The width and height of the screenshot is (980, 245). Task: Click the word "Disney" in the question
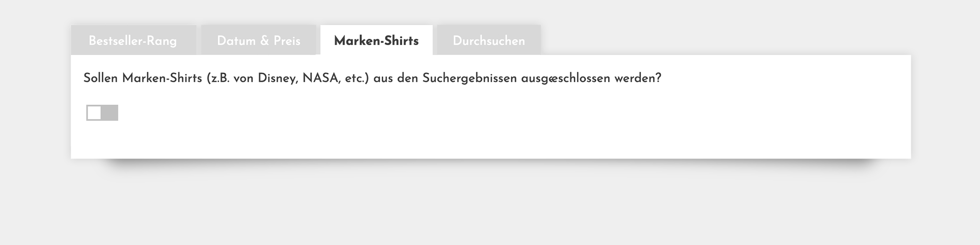[277, 79]
